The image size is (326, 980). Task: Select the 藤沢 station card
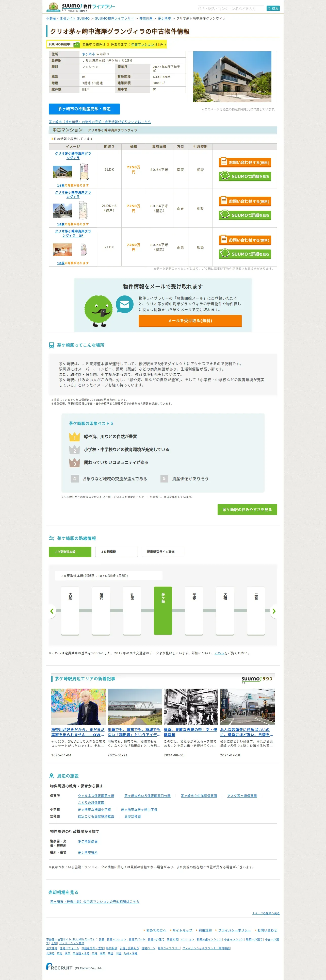pyautogui.click(x=101, y=611)
